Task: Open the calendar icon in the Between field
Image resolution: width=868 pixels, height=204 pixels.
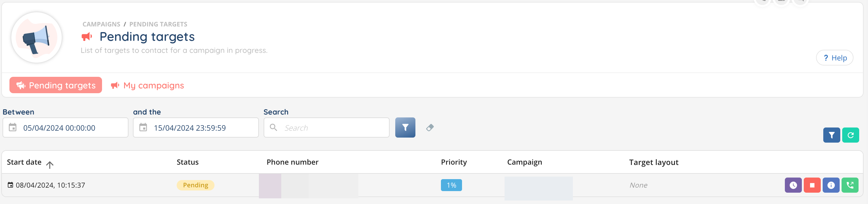Action: [13, 127]
